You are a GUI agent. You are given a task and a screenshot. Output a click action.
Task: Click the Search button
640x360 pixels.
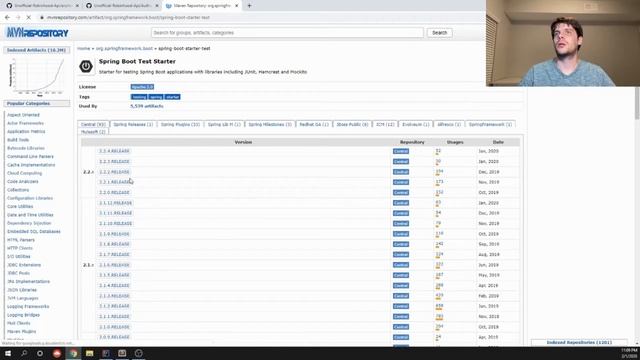(x=440, y=33)
